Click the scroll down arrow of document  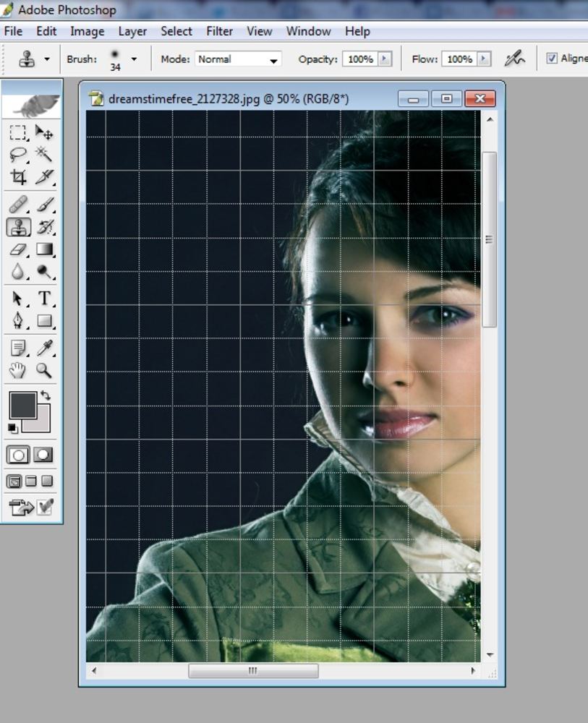pyautogui.click(x=490, y=655)
